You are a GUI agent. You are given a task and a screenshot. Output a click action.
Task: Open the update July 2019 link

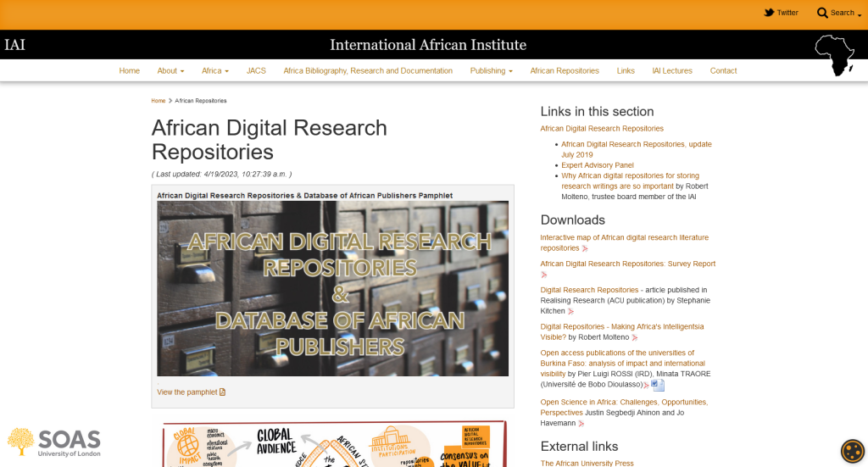[x=637, y=149]
